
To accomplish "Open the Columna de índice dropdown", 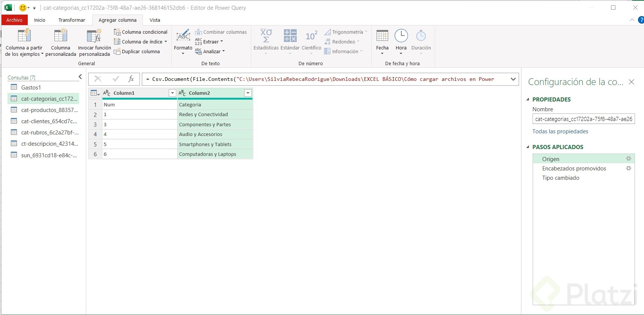I will pos(141,42).
